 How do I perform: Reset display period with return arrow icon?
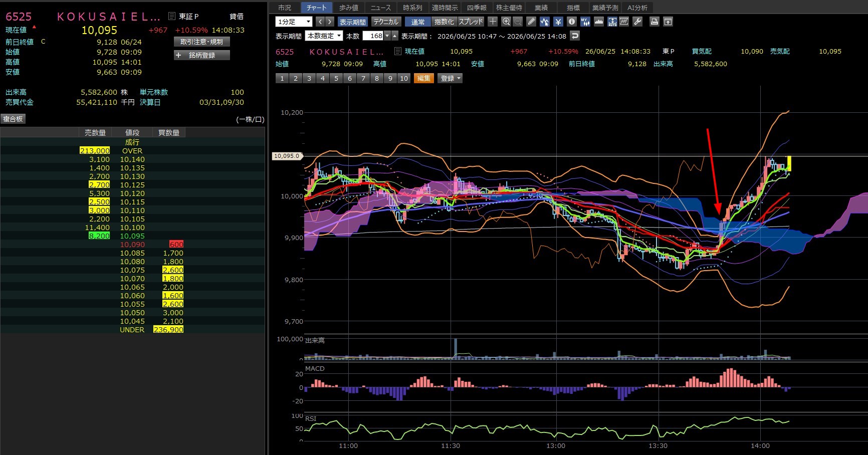coord(575,36)
